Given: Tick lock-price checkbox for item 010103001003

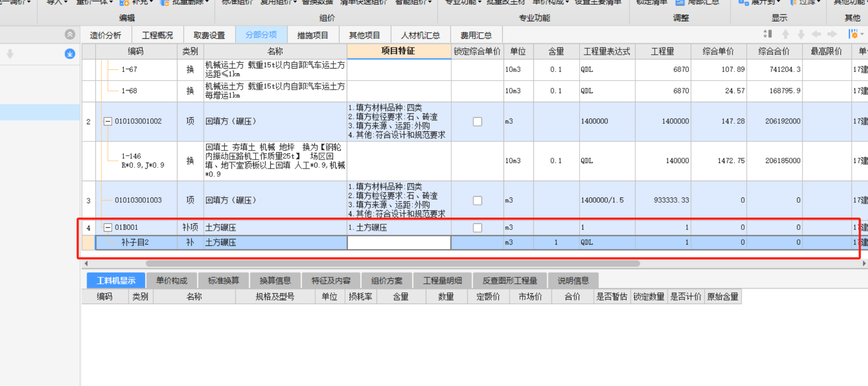Looking at the screenshot, I should click(x=477, y=201).
